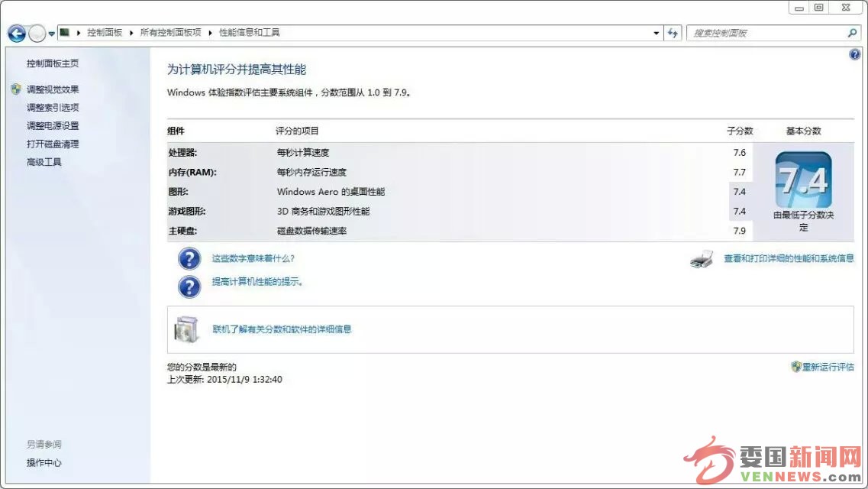Click the 图形 row label

178,192
